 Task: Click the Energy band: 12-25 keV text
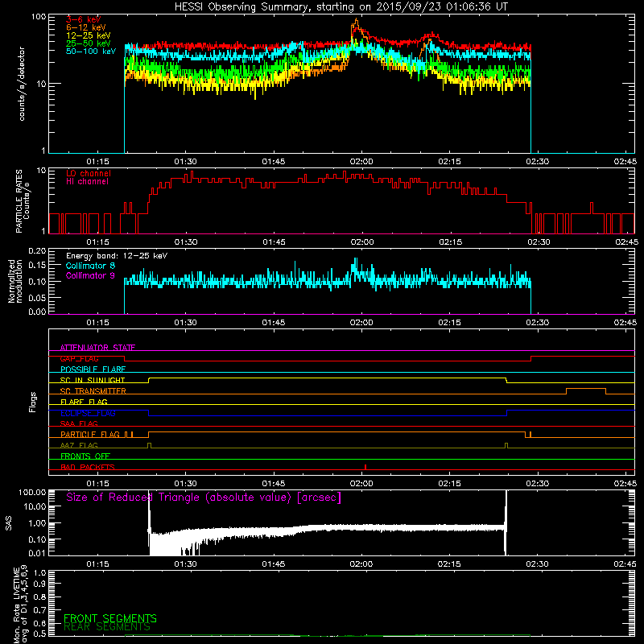(x=117, y=256)
